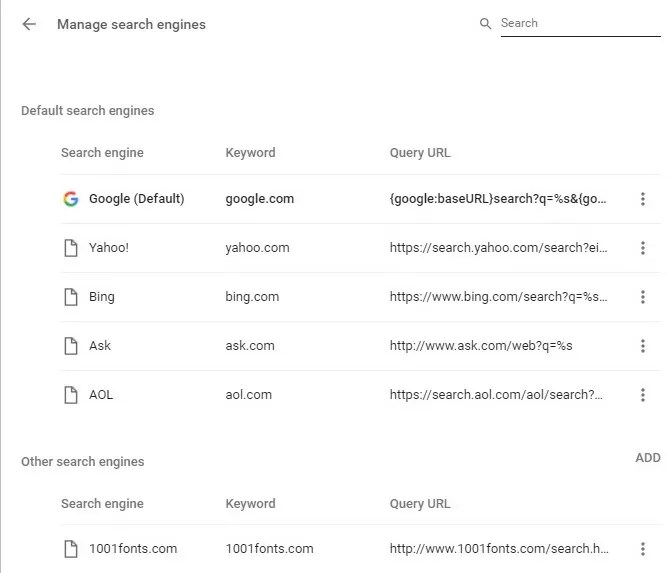
Task: Click Search engine header under Other engines
Action: pos(102,504)
